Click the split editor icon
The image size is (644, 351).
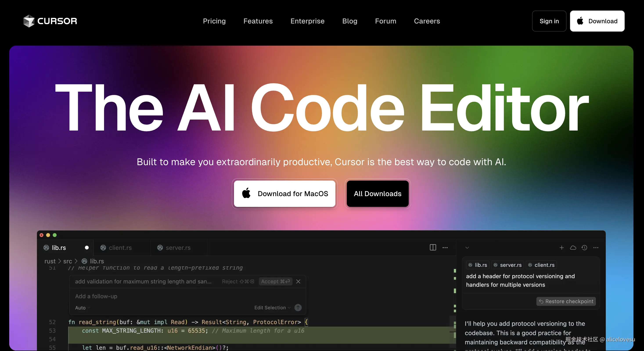pyautogui.click(x=433, y=247)
